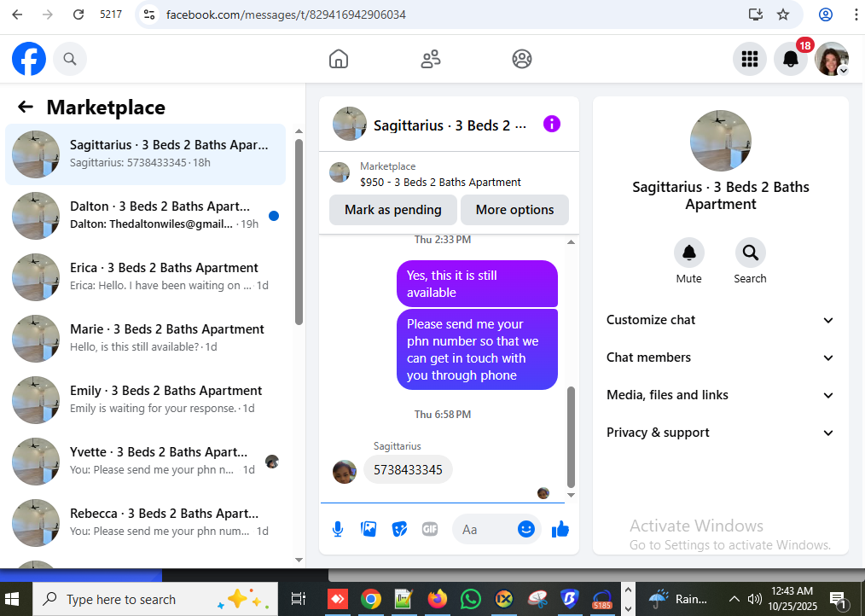Open the Notifications bell with 18 badge

(x=791, y=59)
